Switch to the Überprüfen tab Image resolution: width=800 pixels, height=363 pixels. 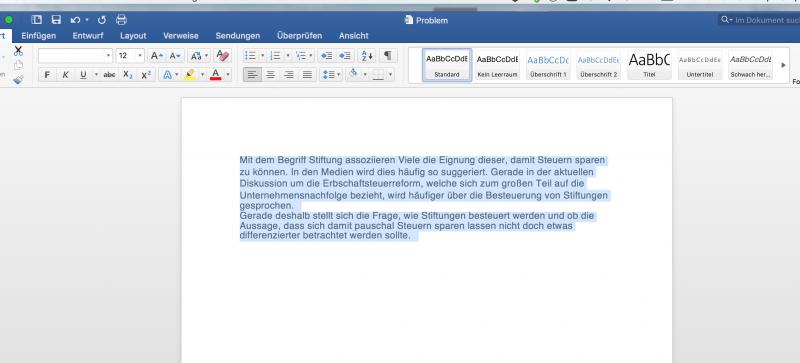tap(299, 36)
